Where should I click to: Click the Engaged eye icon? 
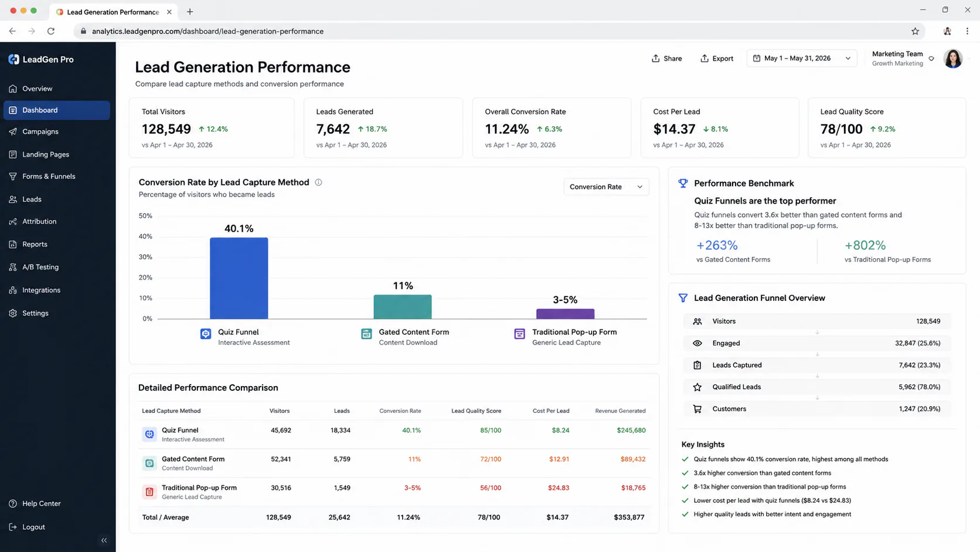point(697,343)
